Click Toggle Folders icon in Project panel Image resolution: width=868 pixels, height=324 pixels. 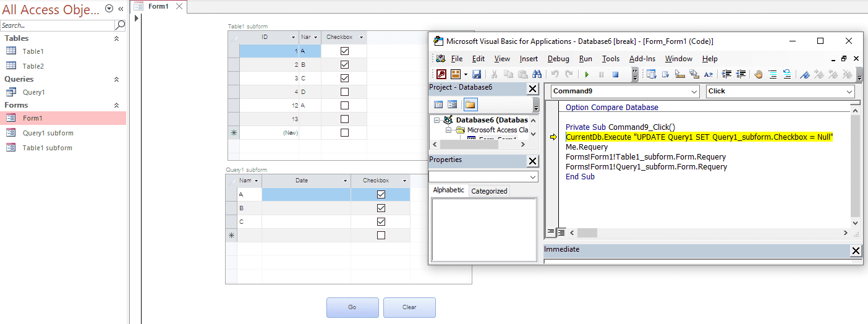click(470, 104)
